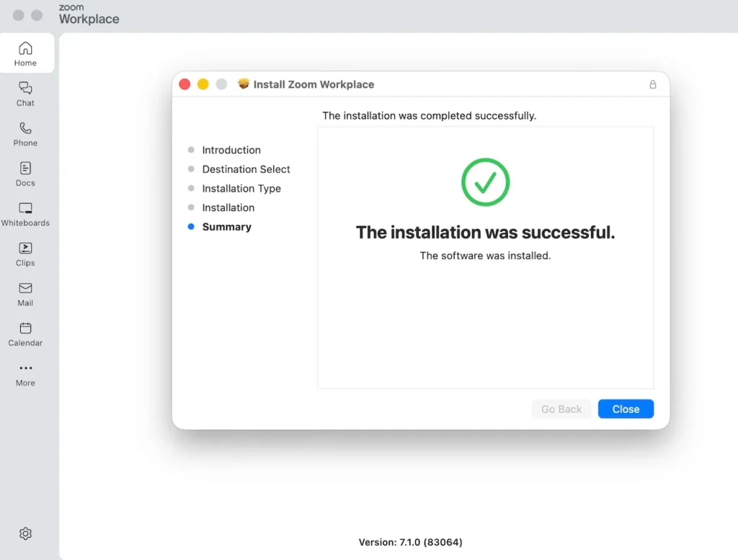Open the Chat section in the sidebar
Image resolution: width=738 pixels, height=560 pixels.
click(25, 94)
